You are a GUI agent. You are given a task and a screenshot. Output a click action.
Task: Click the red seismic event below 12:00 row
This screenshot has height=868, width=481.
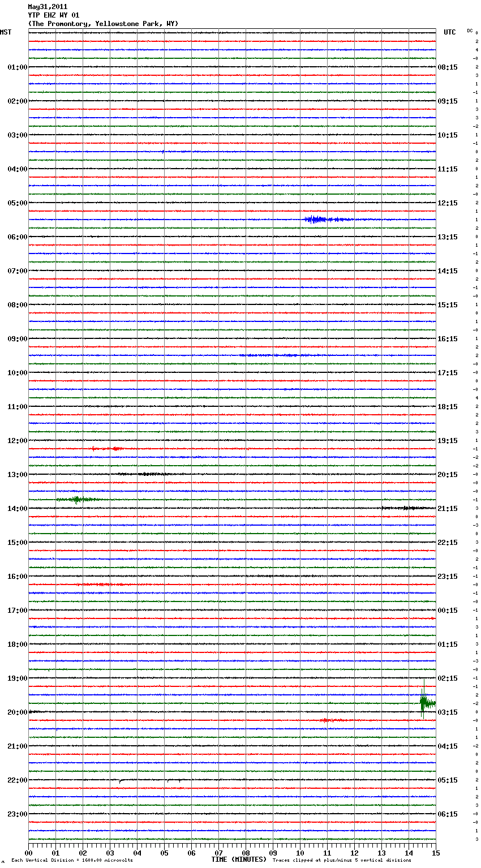108,449
